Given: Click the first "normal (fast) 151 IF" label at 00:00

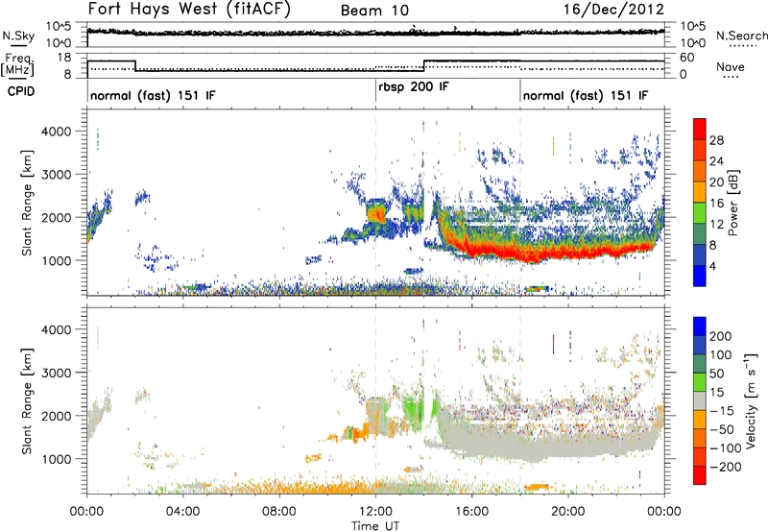Looking at the screenshot, I should click(x=153, y=95).
